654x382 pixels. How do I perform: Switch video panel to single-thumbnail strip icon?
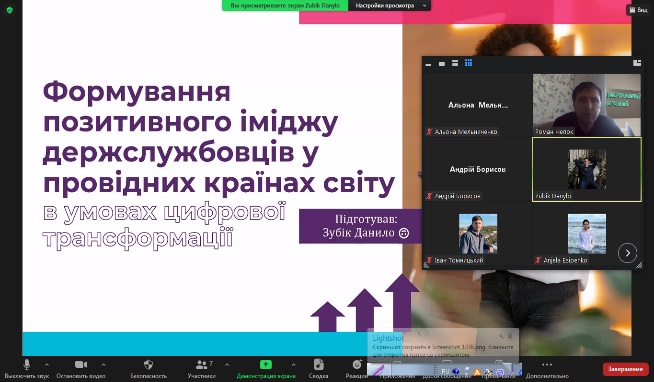tap(442, 63)
